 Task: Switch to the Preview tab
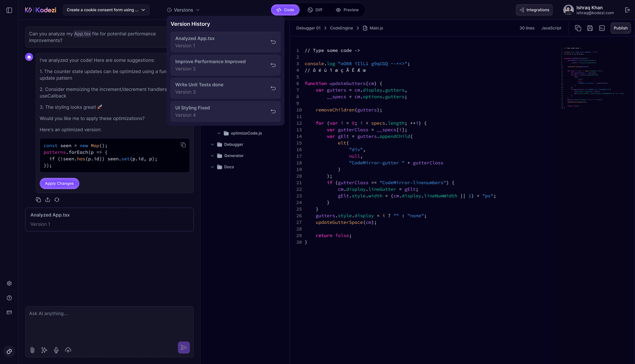(x=347, y=10)
